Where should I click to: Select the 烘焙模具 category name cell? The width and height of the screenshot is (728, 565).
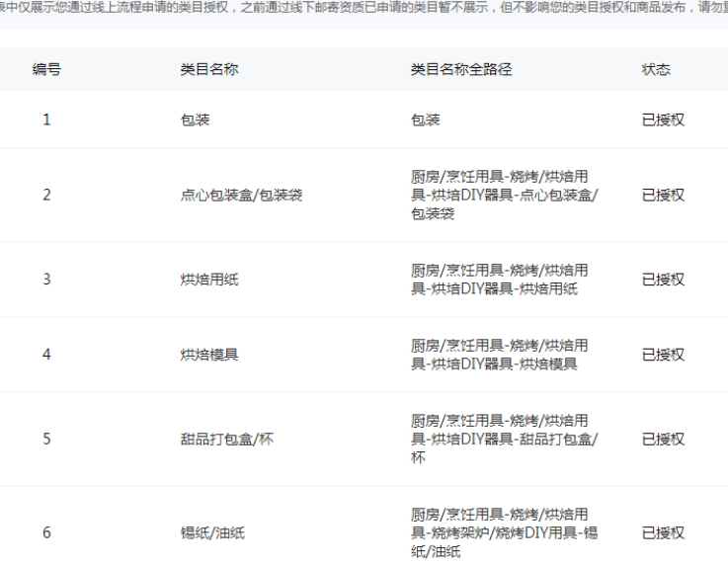tap(209, 355)
